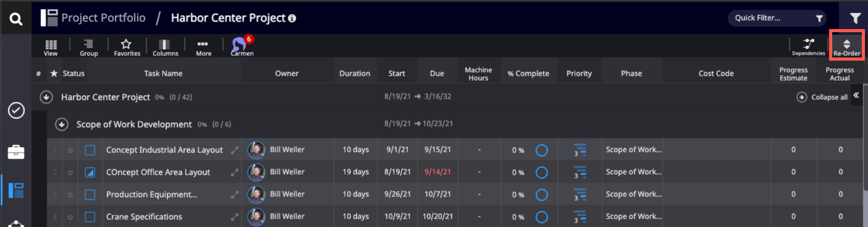
Task: Check status box for Production Equipment
Action: click(x=90, y=194)
